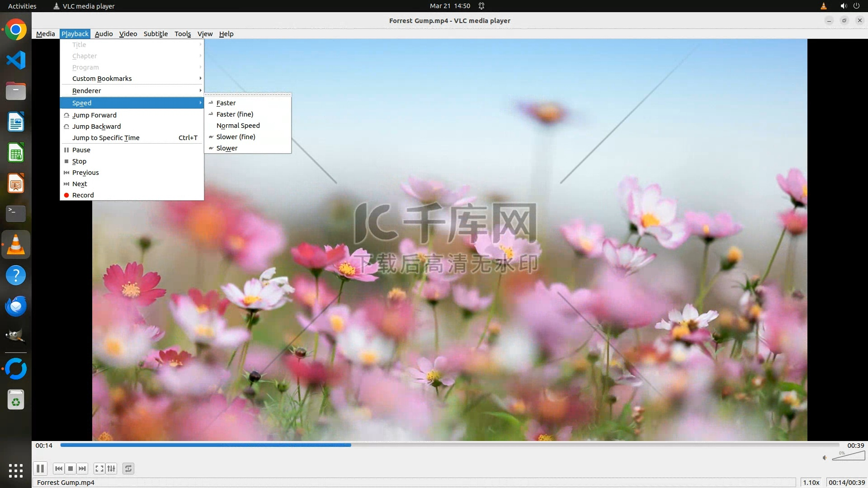Toggle fullscreen video mode
This screenshot has width=868, height=488.
coord(99,469)
